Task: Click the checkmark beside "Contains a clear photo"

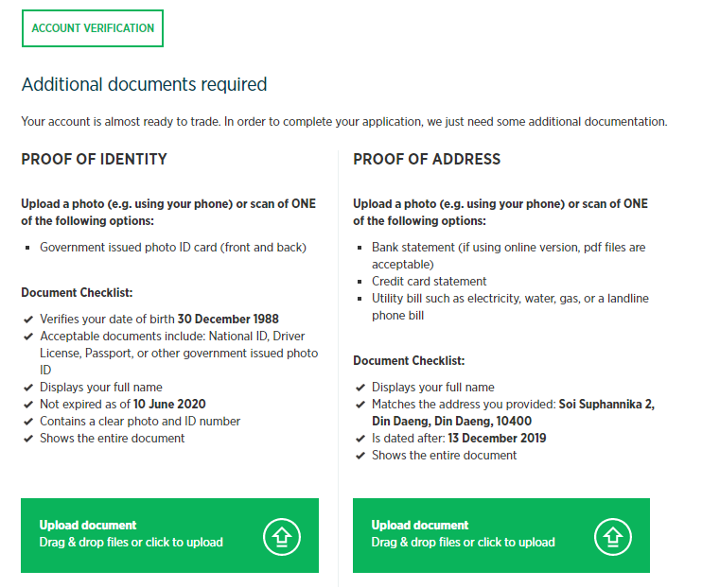Action: (x=27, y=422)
